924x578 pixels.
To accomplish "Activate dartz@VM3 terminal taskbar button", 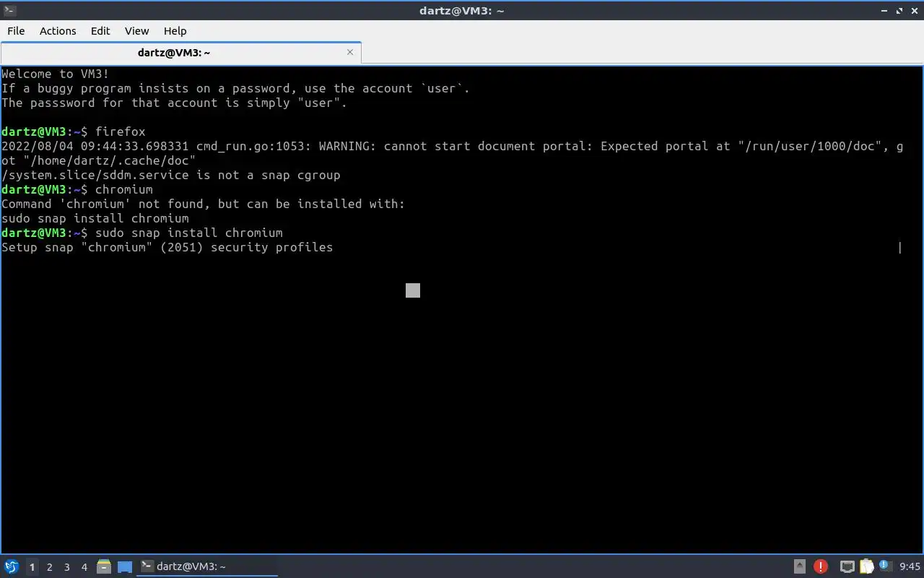I will [x=207, y=566].
